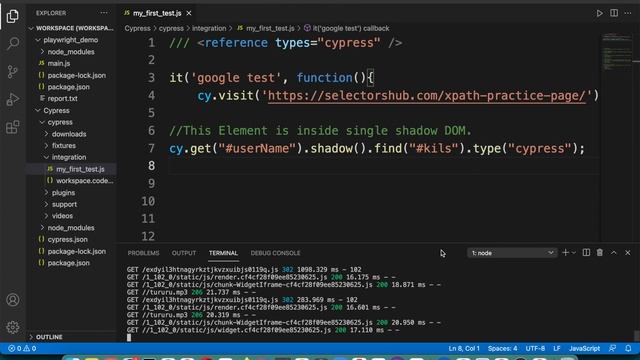Open the Extensions view
This screenshot has width=640, height=360.
(x=13, y=127)
